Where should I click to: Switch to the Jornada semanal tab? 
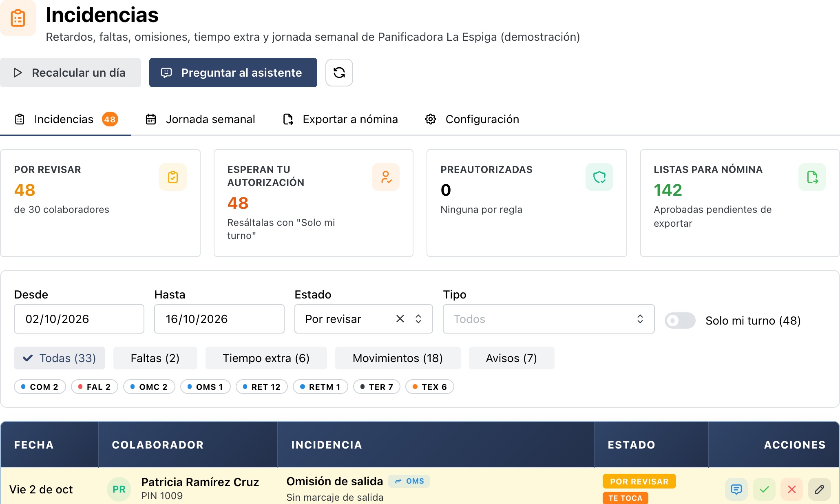201,119
